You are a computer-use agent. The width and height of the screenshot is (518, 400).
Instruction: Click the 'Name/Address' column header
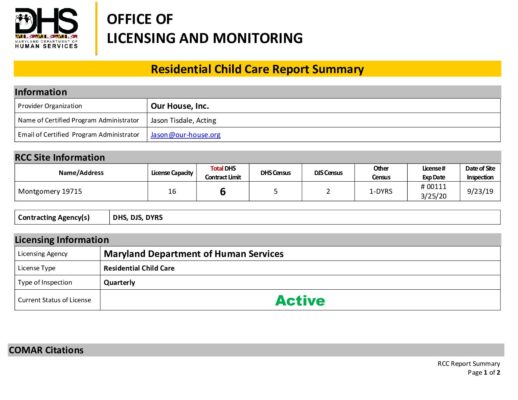point(81,173)
